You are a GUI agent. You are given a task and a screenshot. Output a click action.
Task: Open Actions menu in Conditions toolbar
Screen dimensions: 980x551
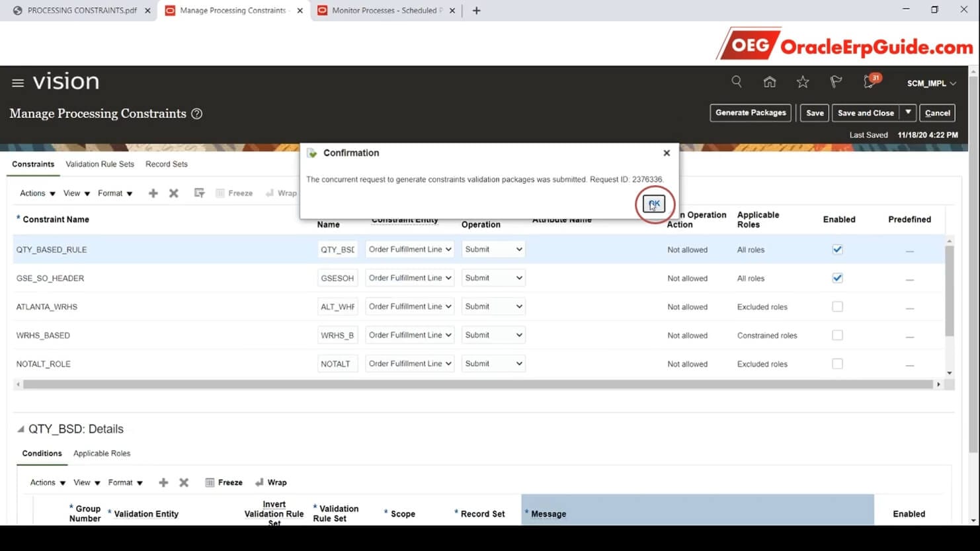pyautogui.click(x=48, y=482)
